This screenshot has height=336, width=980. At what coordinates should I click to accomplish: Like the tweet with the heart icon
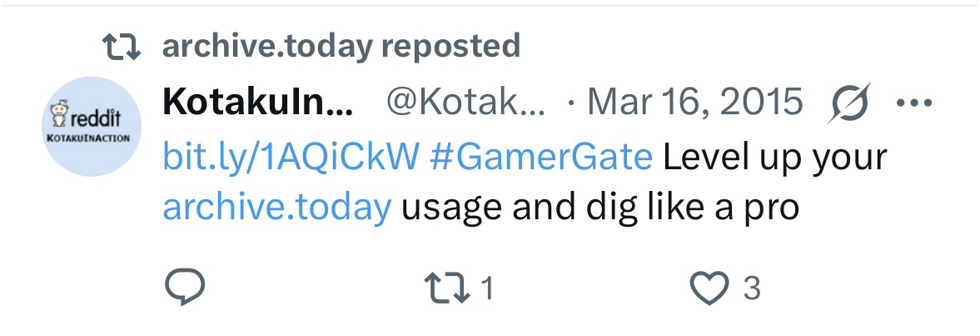[709, 288]
